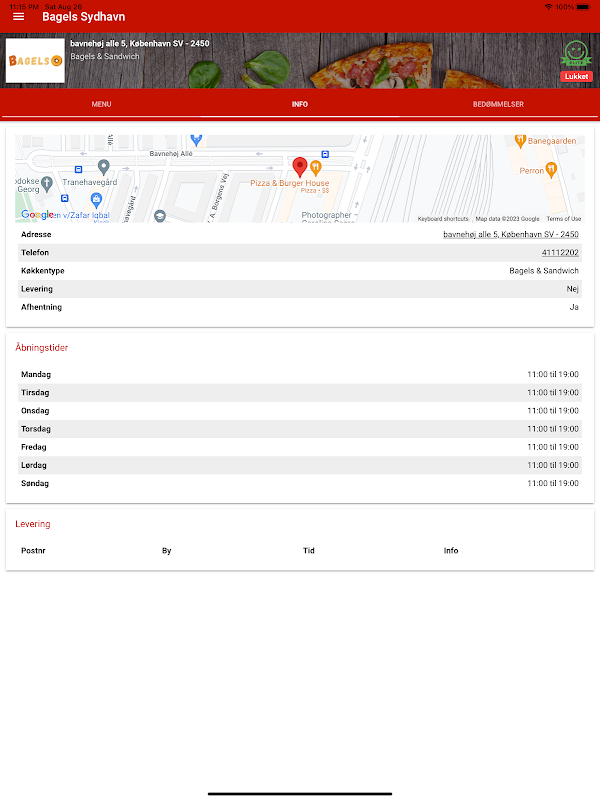Select the INFO tab

click(x=300, y=104)
